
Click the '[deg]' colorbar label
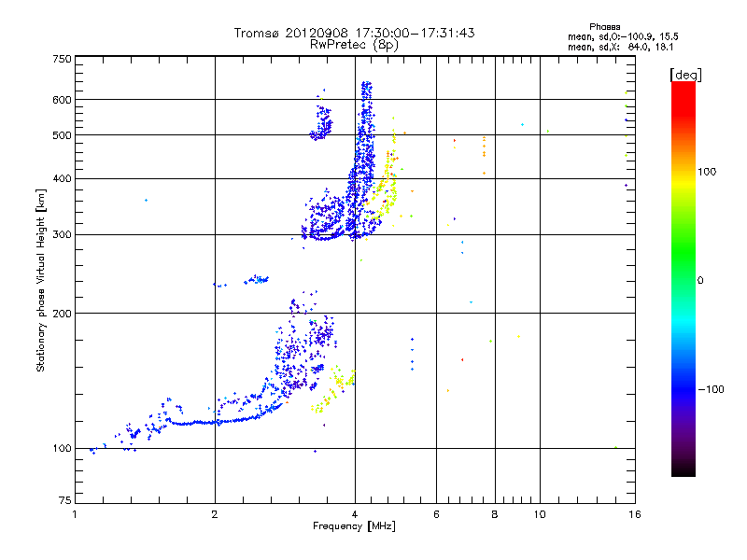point(685,76)
